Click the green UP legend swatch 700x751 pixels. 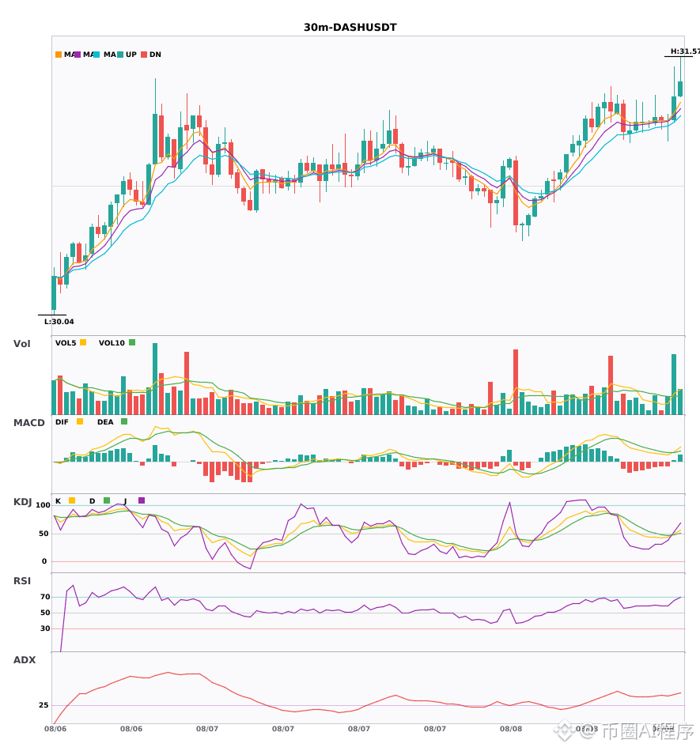pos(120,55)
